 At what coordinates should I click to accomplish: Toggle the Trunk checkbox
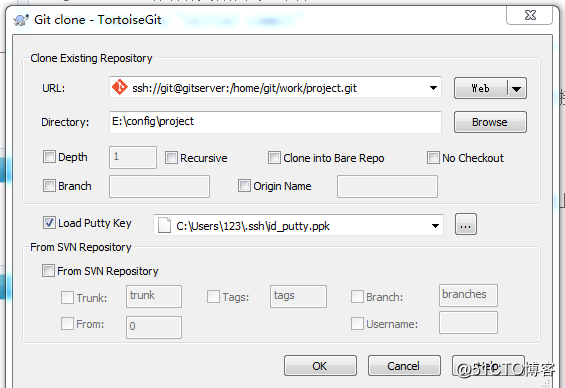67,298
